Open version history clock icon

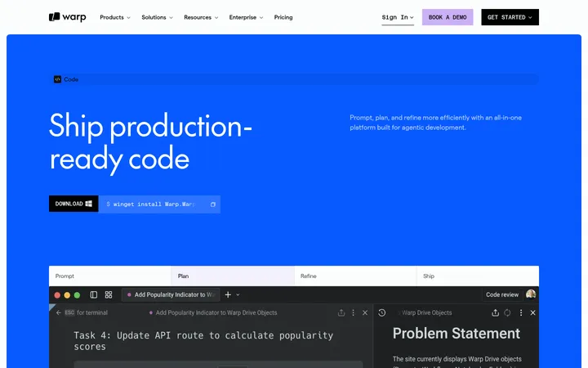pos(381,312)
